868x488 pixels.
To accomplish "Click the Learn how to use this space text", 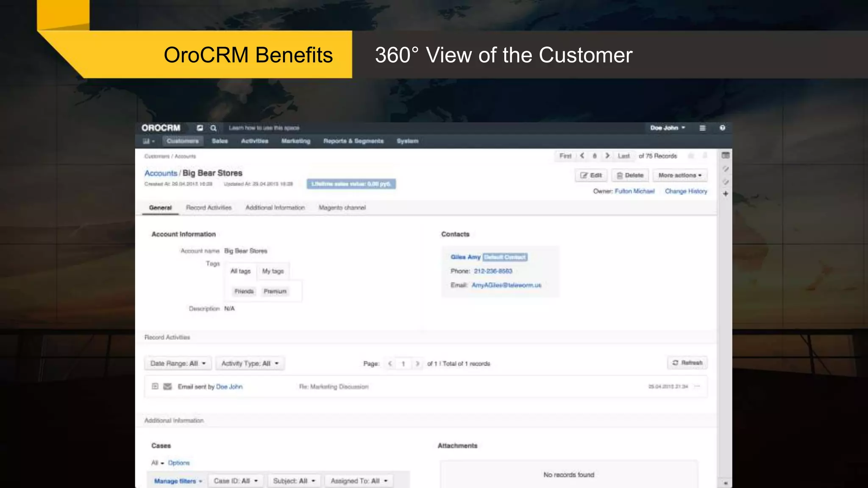I will (264, 128).
